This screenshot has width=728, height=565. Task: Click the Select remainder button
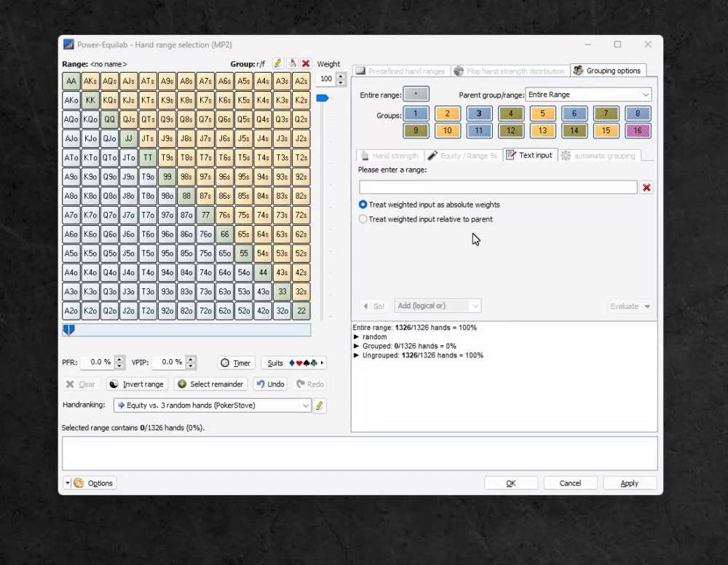point(211,384)
